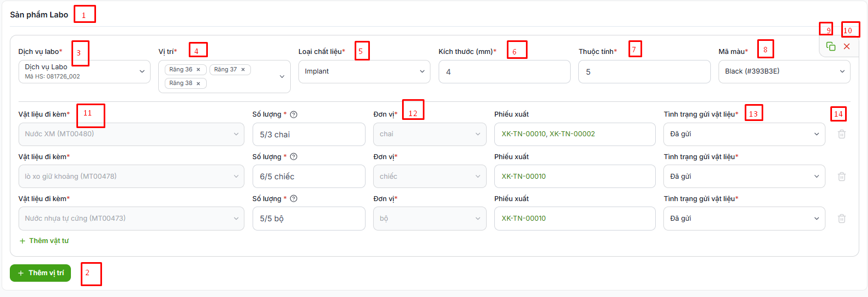Click the third Số lượng help icon
This screenshot has height=297, width=868.
tap(294, 199)
